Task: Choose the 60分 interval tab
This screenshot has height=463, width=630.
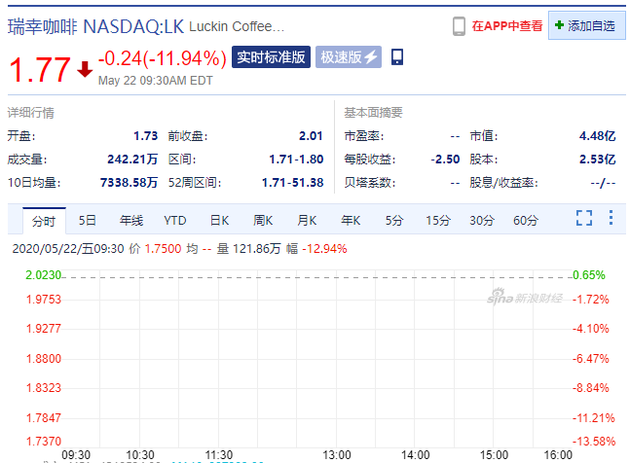Action: (526, 220)
